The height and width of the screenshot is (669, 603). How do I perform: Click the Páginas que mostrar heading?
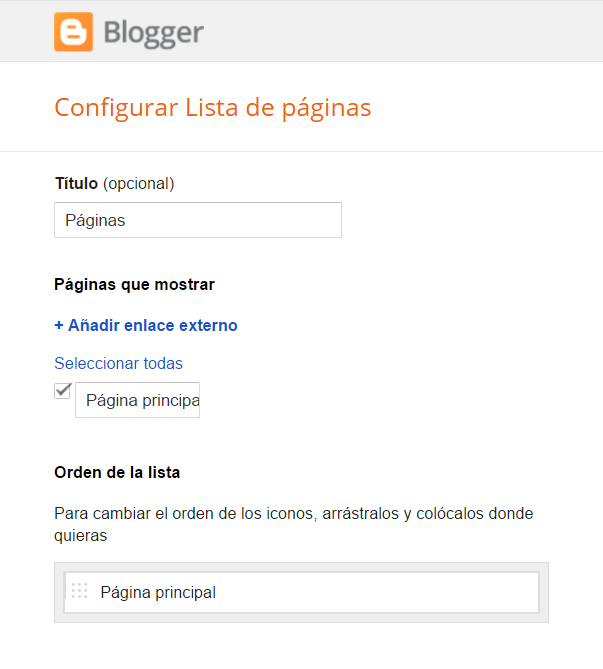[134, 284]
